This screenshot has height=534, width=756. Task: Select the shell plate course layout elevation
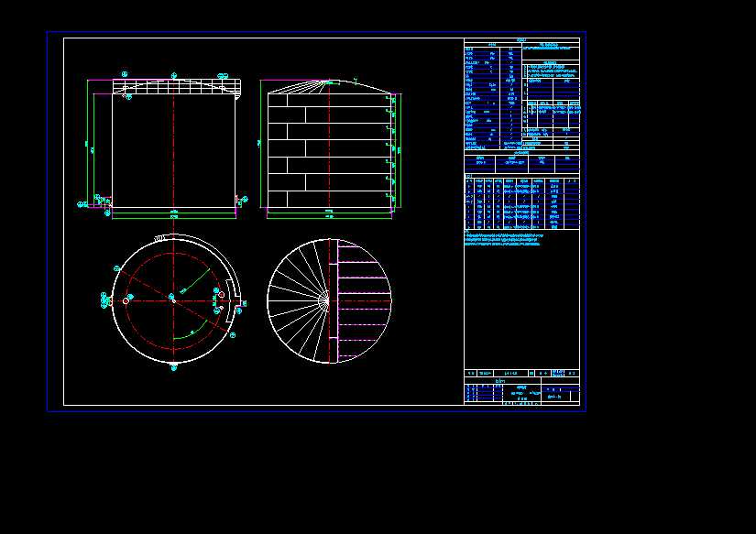(x=329, y=150)
